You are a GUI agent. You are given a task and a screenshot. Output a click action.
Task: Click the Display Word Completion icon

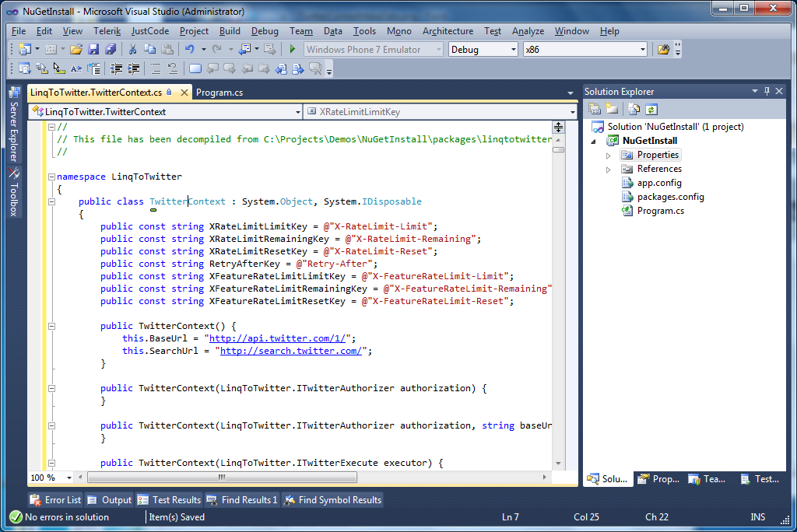point(76,68)
